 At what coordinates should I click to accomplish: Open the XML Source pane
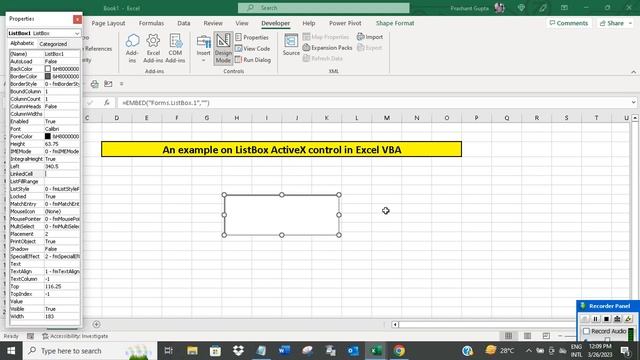pyautogui.click(x=291, y=45)
